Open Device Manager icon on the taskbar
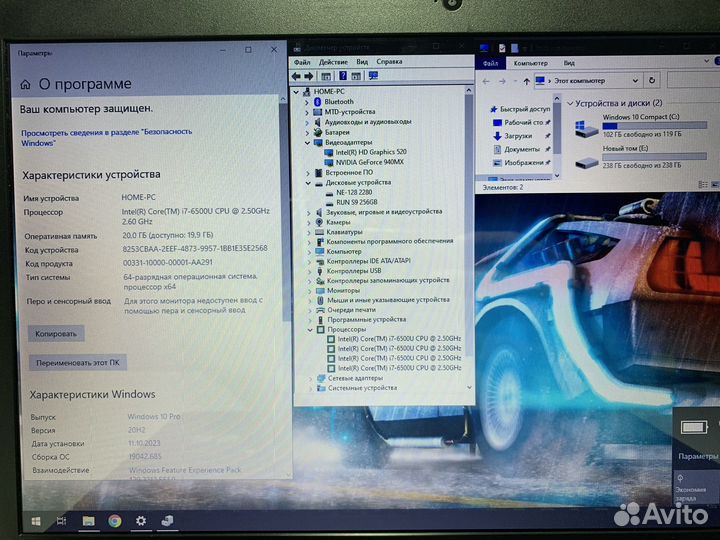Viewport: 720px width, 540px height. tap(168, 521)
